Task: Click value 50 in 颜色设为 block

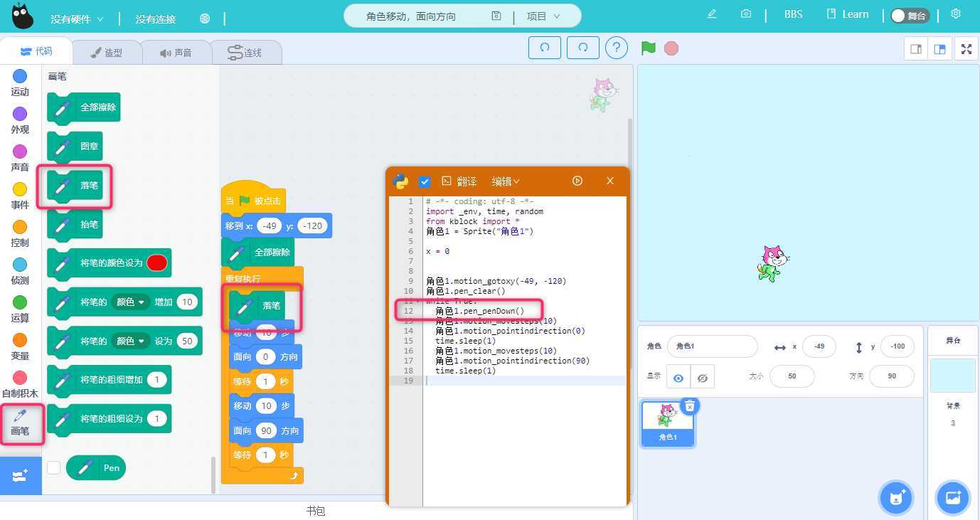Action: pos(187,341)
